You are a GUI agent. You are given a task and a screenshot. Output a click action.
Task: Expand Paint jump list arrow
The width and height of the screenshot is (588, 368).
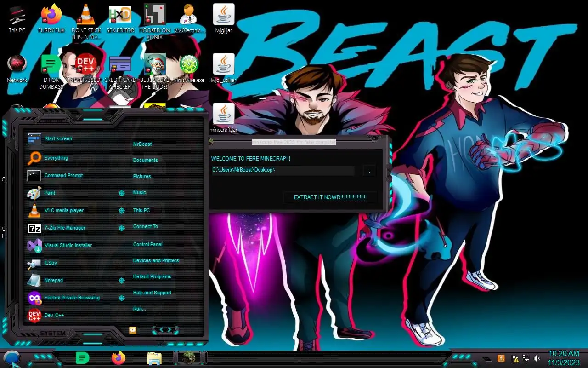pyautogui.click(x=122, y=193)
